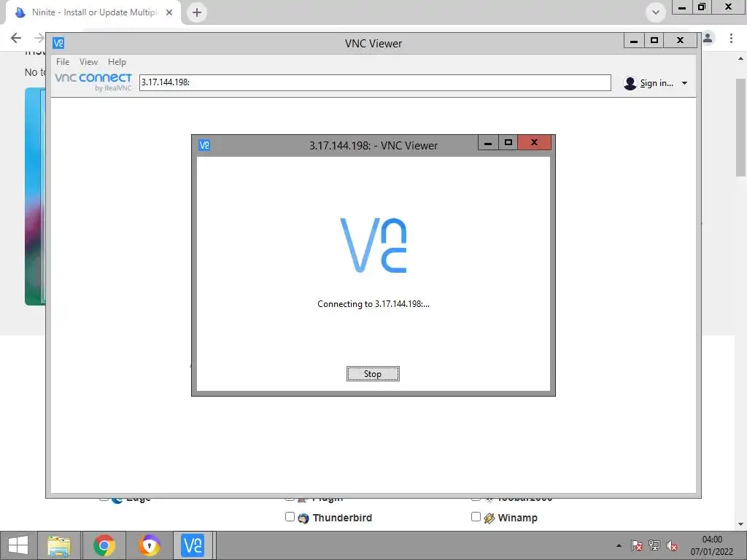Viewport: 747px width, 560px height.
Task: Click the taskbar clock showing 04:00
Action: coord(712,545)
